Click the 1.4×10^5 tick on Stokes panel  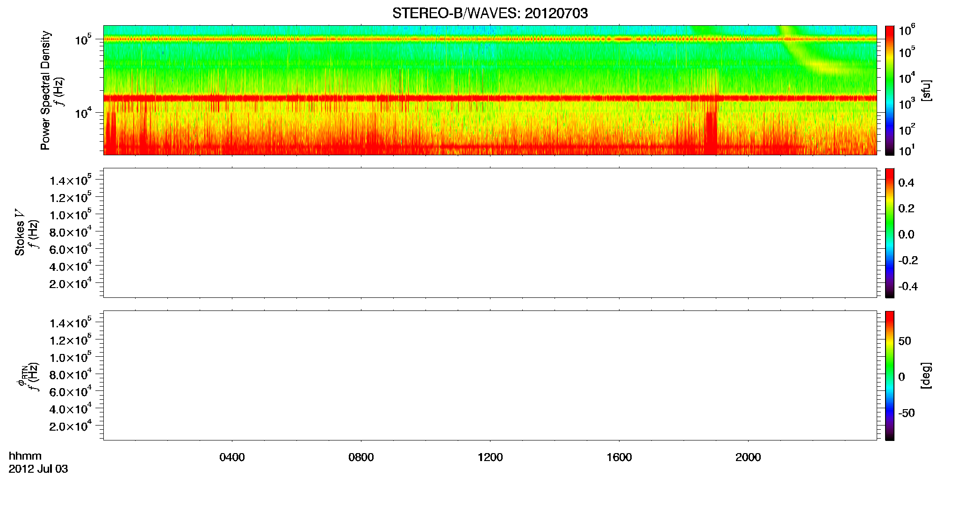71,180
